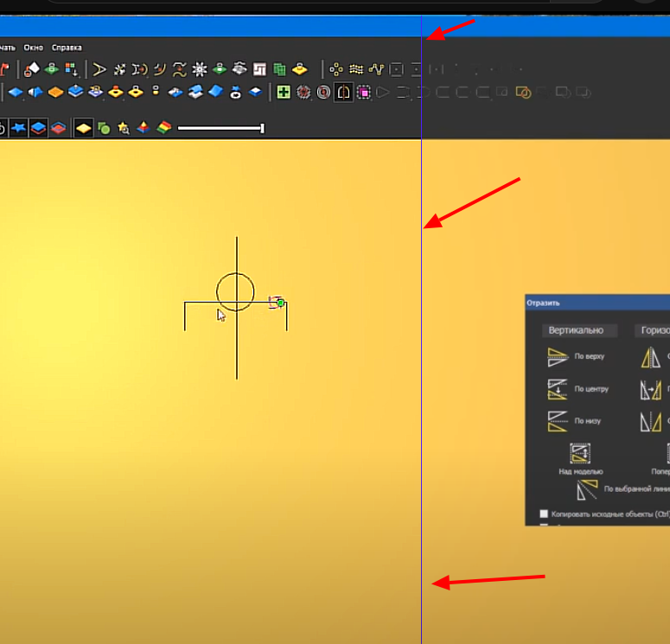This screenshot has width=670, height=644.
Task: Click bottom horizontal mirror triangles icon
Action: click(651, 422)
